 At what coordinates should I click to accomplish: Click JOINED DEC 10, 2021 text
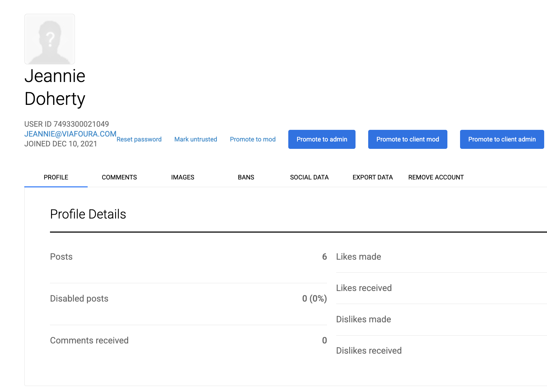point(61,144)
